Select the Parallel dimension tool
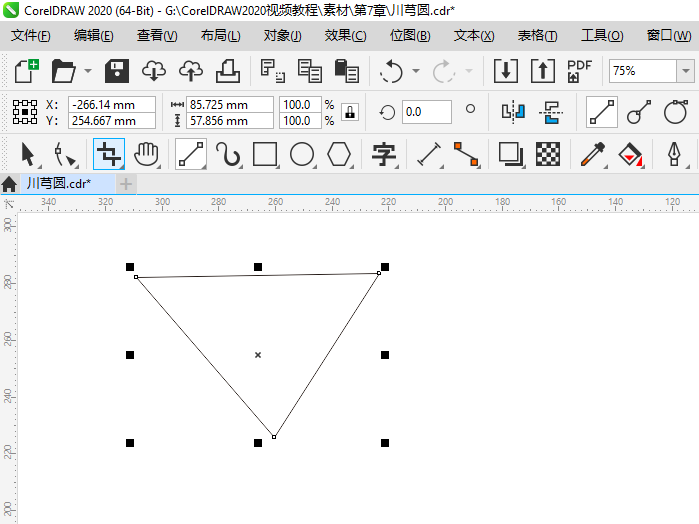 (x=430, y=154)
